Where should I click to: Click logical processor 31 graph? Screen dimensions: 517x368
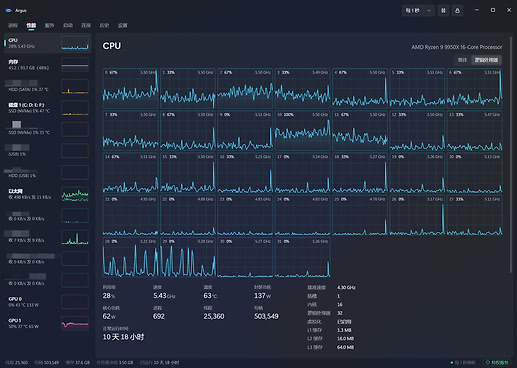[x=302, y=258]
